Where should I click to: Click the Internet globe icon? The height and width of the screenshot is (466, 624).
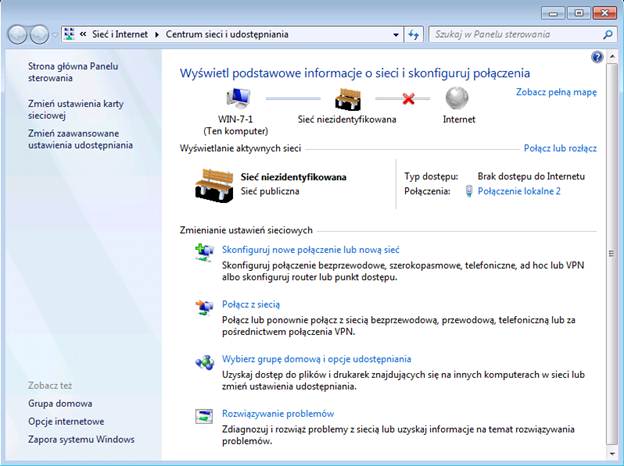[458, 99]
